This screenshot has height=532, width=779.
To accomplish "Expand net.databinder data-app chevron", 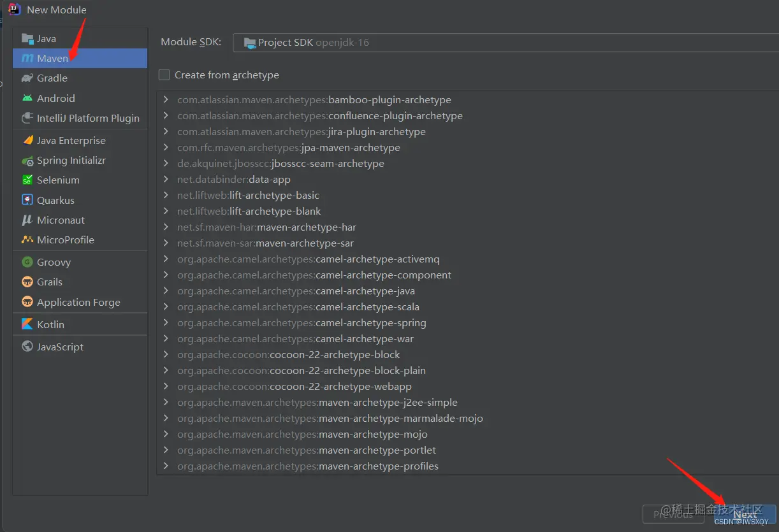I will pos(166,179).
